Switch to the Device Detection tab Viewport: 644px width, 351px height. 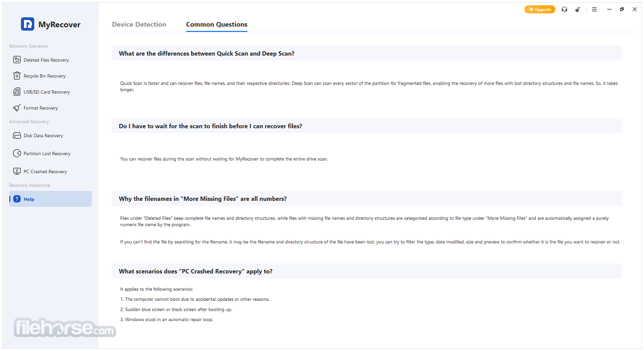pos(139,24)
